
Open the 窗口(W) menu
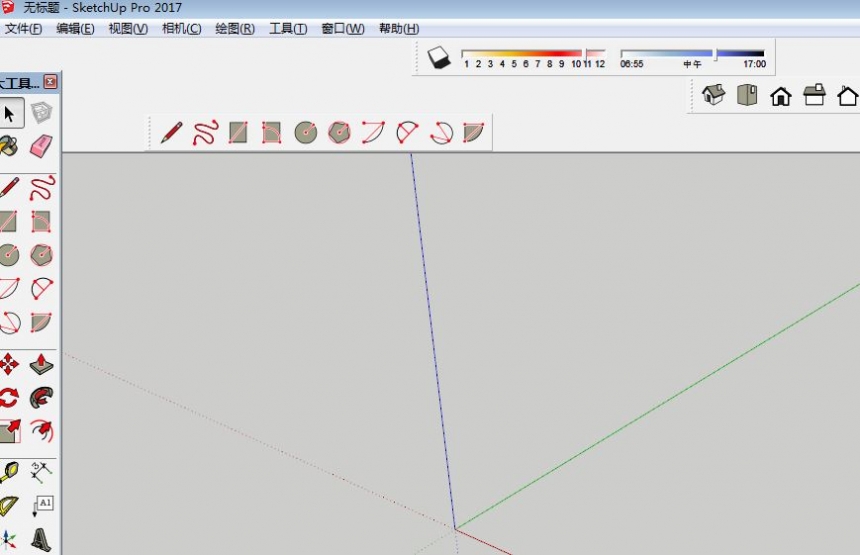[x=343, y=29]
